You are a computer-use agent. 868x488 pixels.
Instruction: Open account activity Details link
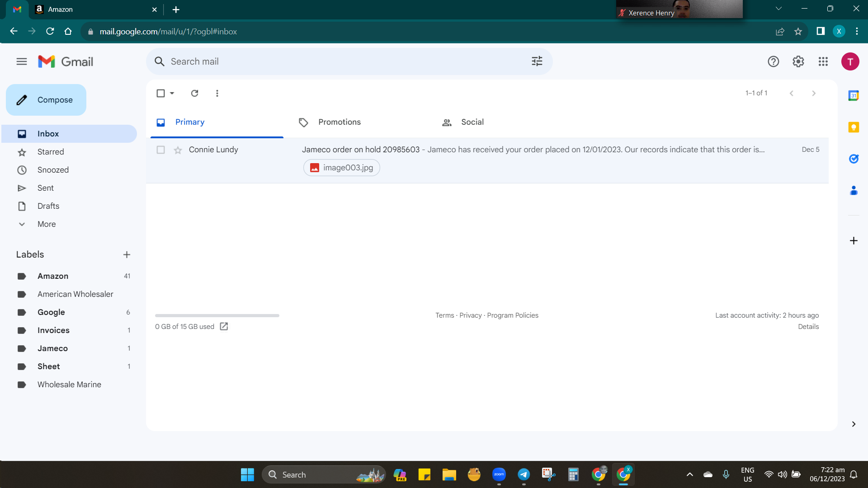(x=808, y=327)
